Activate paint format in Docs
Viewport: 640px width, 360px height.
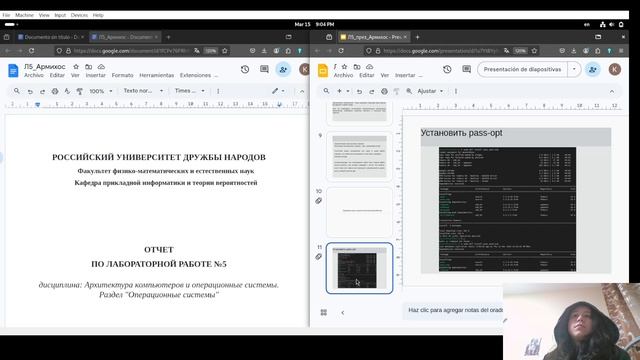pyautogui.click(x=80, y=91)
